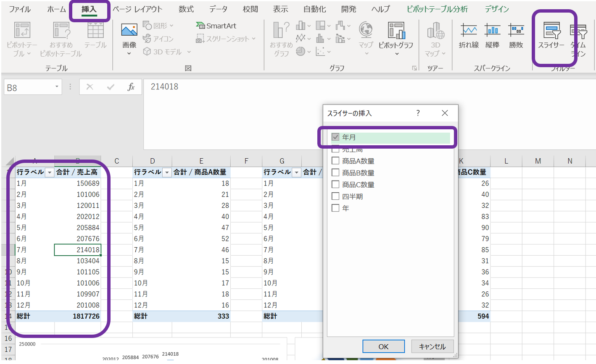Select the 合計 / 商品A数量 header cell
This screenshot has height=364, width=596.
pos(201,172)
